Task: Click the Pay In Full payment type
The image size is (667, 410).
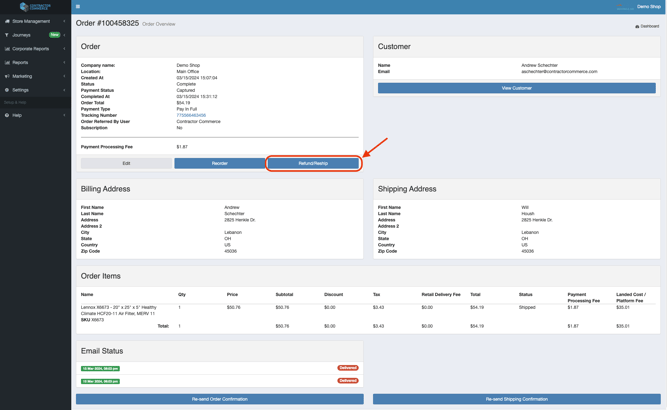Action: pos(186,109)
